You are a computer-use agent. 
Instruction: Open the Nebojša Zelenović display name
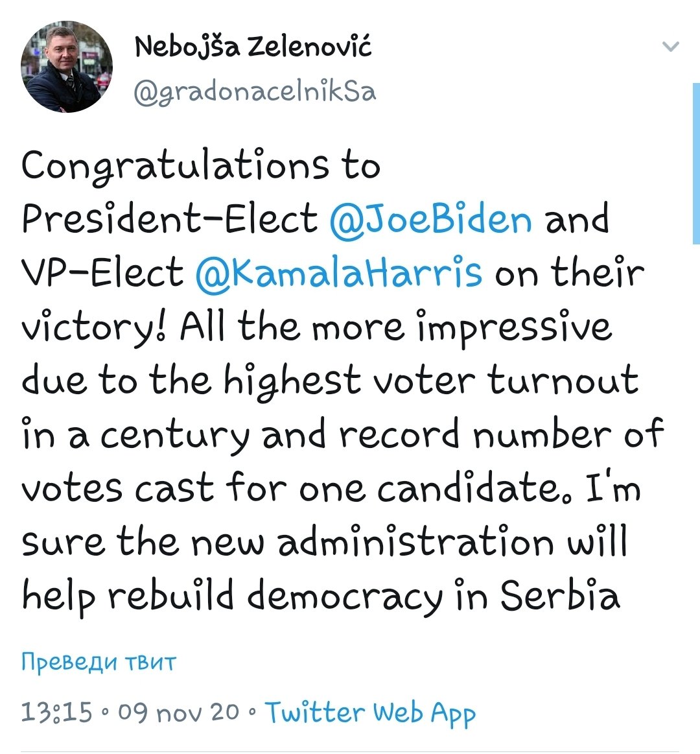pos(253,49)
